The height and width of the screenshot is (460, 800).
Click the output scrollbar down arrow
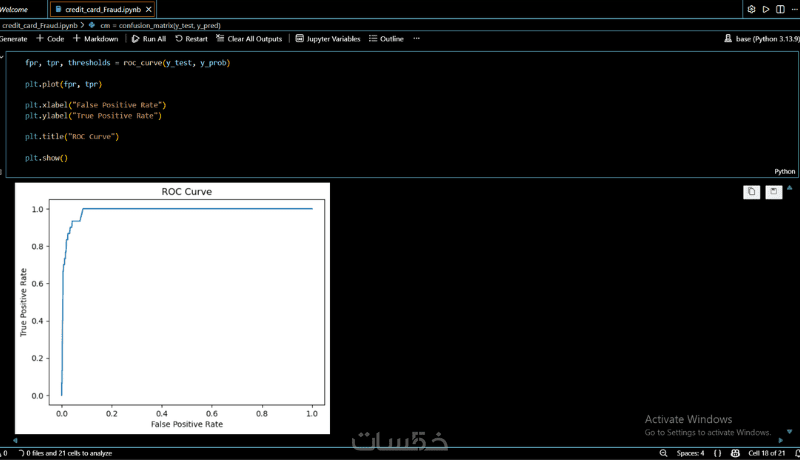(x=789, y=431)
